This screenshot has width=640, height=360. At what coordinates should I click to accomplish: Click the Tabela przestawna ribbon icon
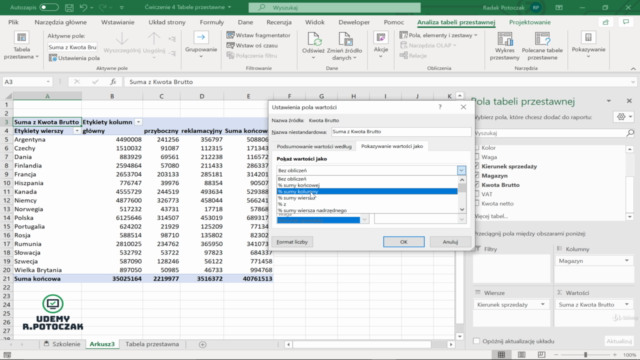tap(21, 46)
